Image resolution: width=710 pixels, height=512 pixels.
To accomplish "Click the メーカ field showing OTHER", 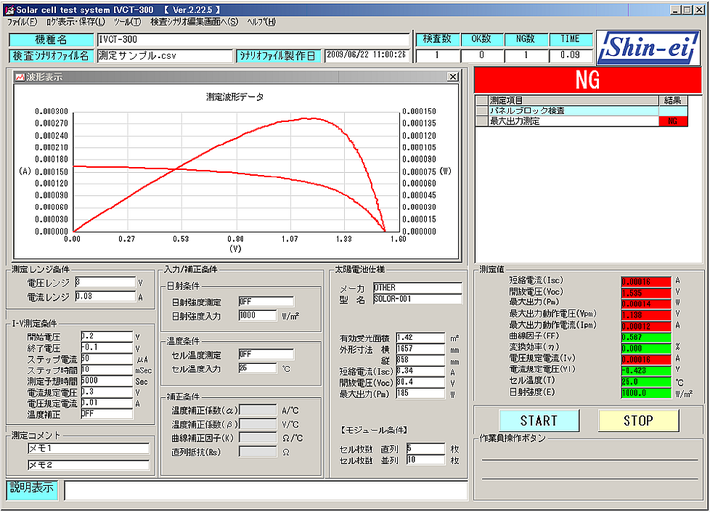I will (417, 288).
